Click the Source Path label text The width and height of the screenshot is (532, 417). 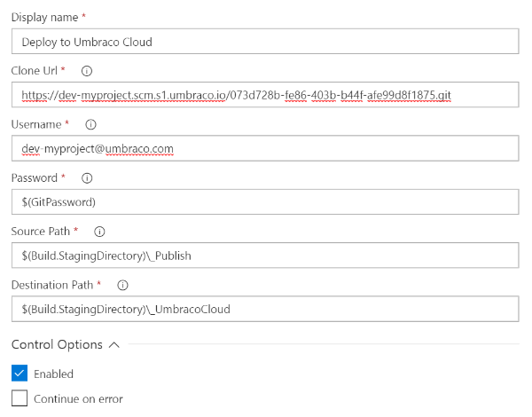coord(41,232)
